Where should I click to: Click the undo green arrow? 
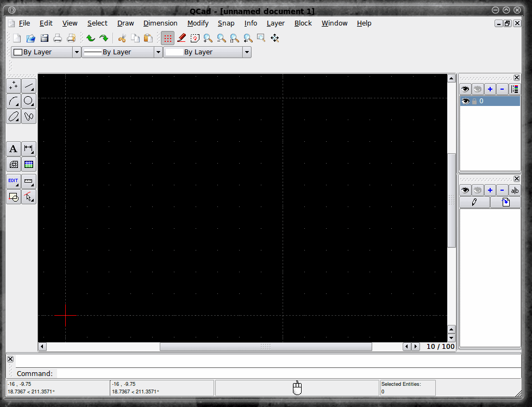91,38
